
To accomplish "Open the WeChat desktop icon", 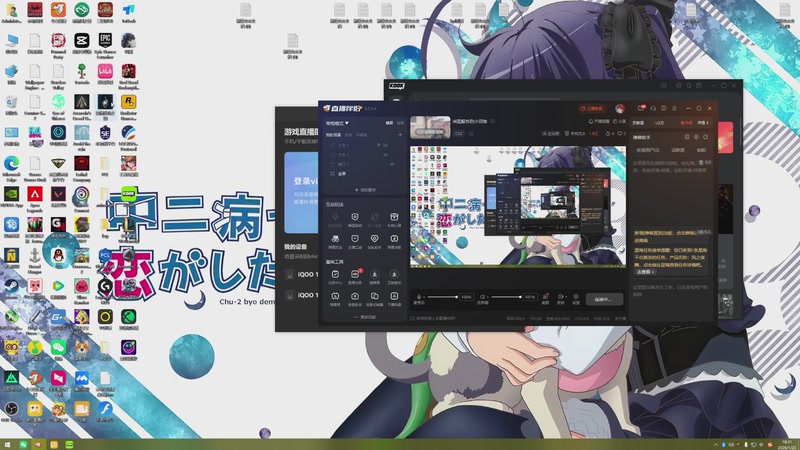I will click(58, 351).
